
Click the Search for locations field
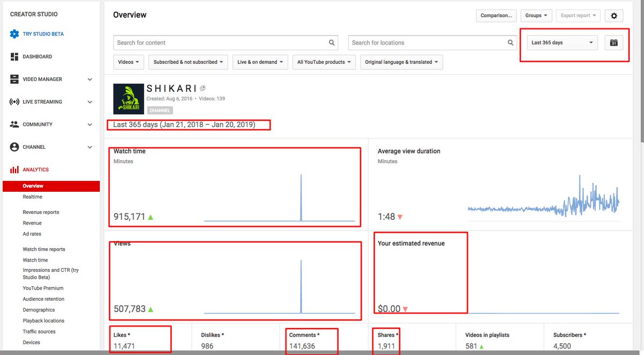[x=433, y=42]
